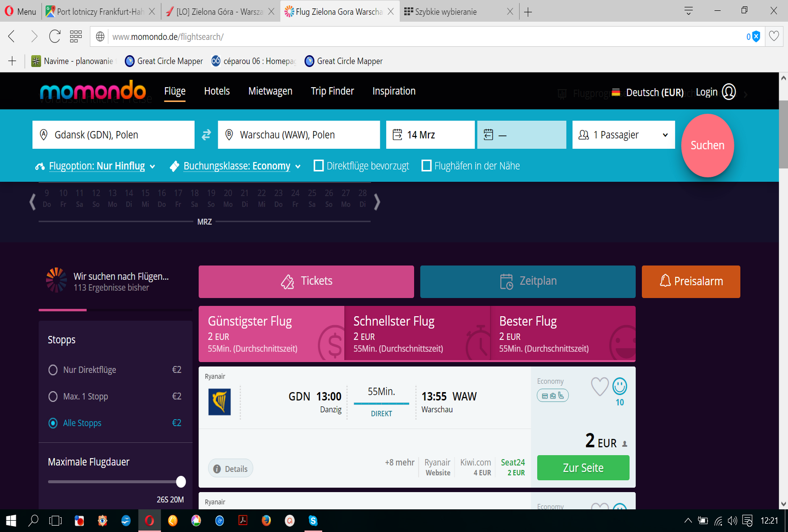
Task: Go to the Hotels menu item
Action: 217,91
